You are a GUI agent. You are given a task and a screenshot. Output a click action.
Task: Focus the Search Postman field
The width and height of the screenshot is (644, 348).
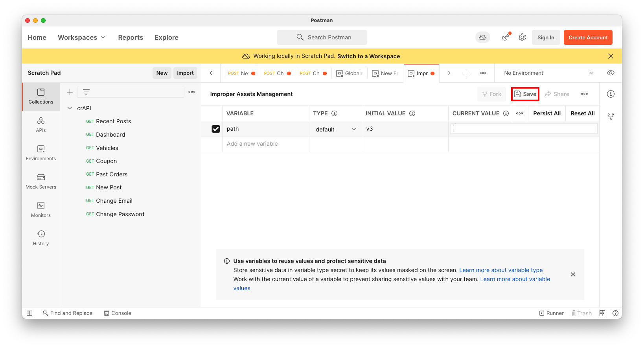pos(322,37)
